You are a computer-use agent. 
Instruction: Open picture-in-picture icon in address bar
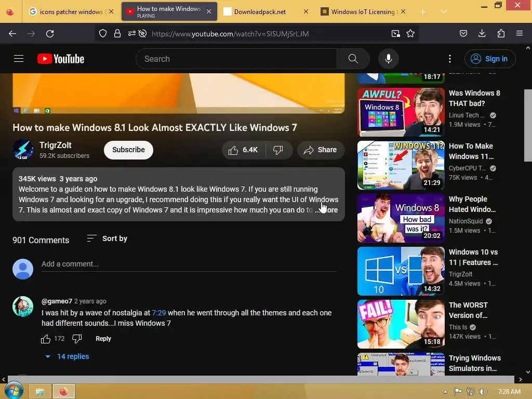[395, 33]
